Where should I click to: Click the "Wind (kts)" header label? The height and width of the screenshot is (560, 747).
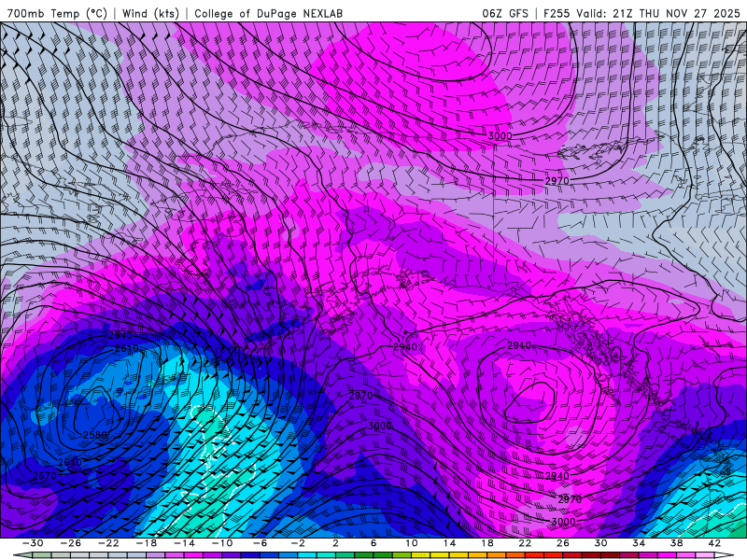150,13
